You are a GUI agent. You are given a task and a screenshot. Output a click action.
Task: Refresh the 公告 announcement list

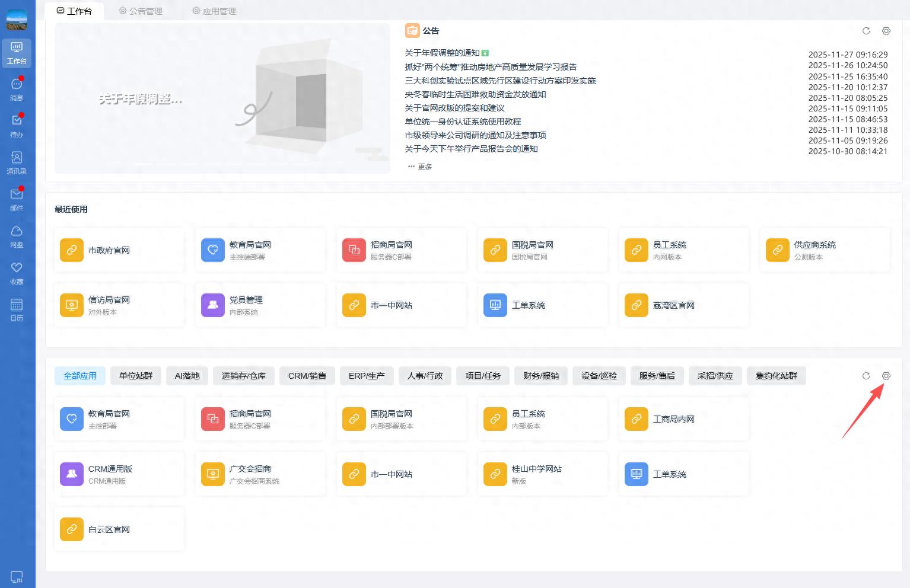coord(866,31)
